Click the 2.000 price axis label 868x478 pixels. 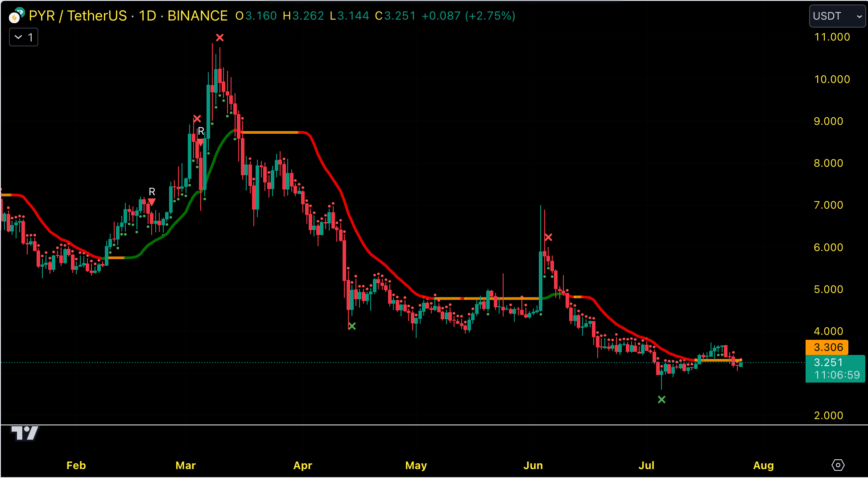829,416
